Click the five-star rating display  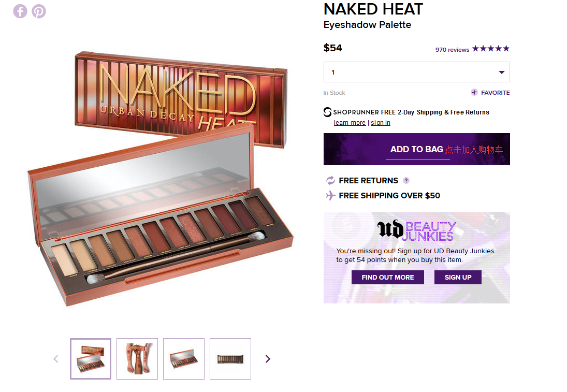pos(491,49)
